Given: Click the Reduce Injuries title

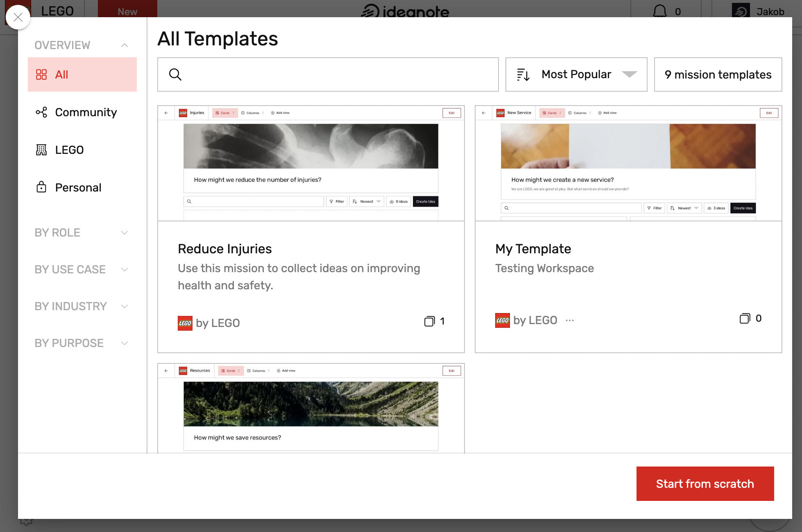Looking at the screenshot, I should tap(225, 249).
